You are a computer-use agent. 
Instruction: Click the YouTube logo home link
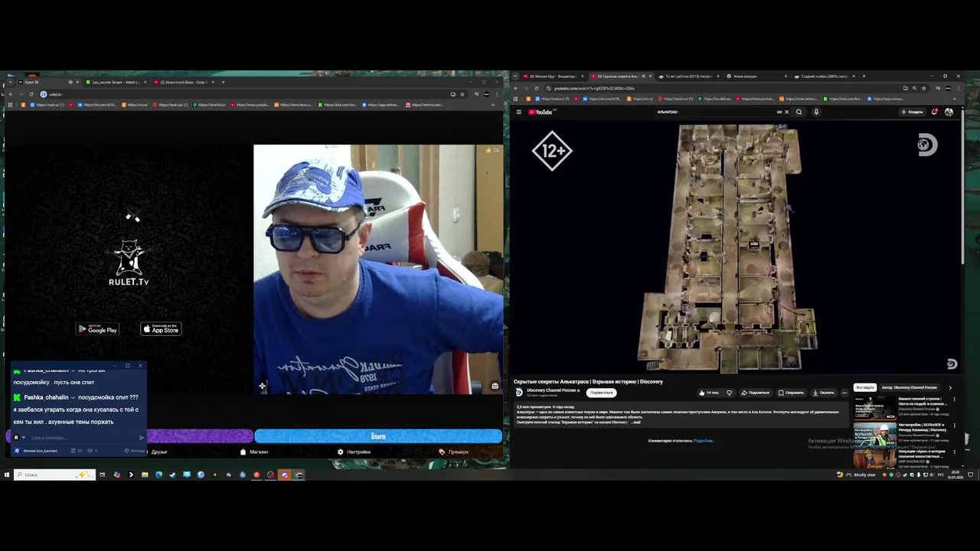[x=541, y=112]
